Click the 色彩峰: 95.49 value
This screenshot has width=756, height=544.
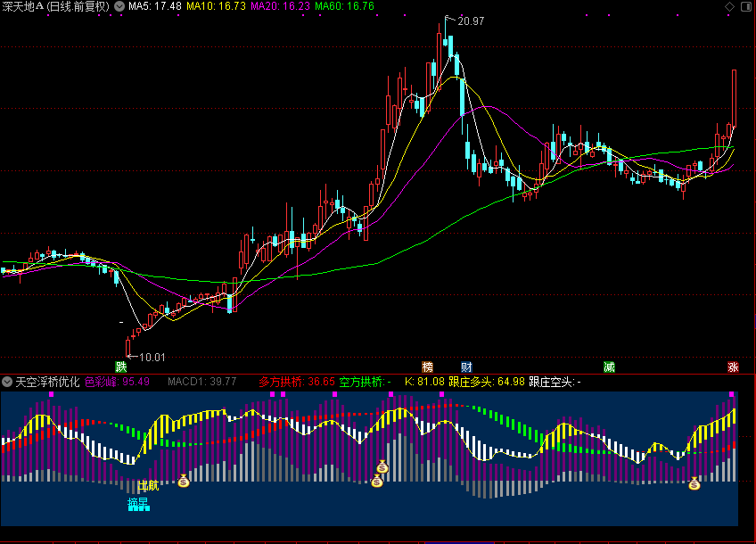(x=117, y=382)
